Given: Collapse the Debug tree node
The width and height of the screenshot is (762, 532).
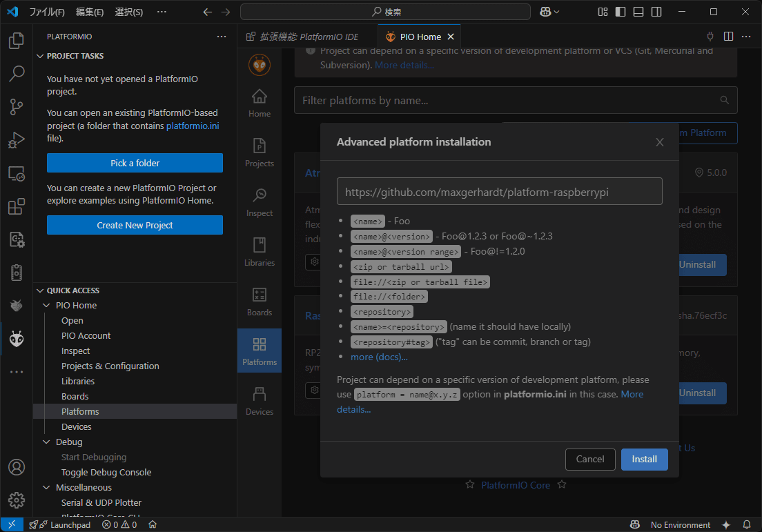Looking at the screenshot, I should (47, 442).
